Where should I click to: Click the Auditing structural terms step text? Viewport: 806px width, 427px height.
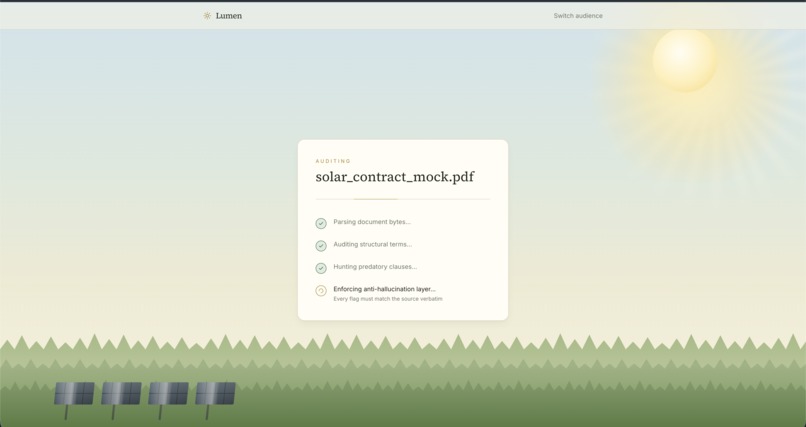373,245
